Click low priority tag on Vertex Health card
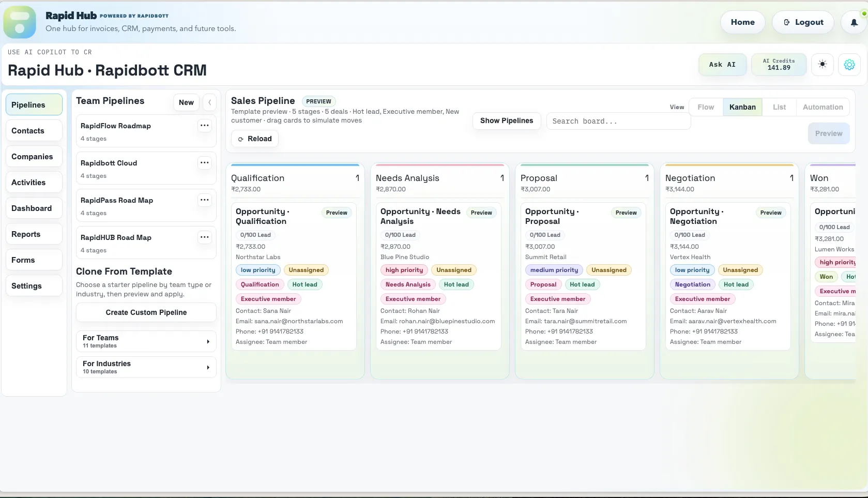Viewport: 868px width, 498px height. tap(692, 270)
